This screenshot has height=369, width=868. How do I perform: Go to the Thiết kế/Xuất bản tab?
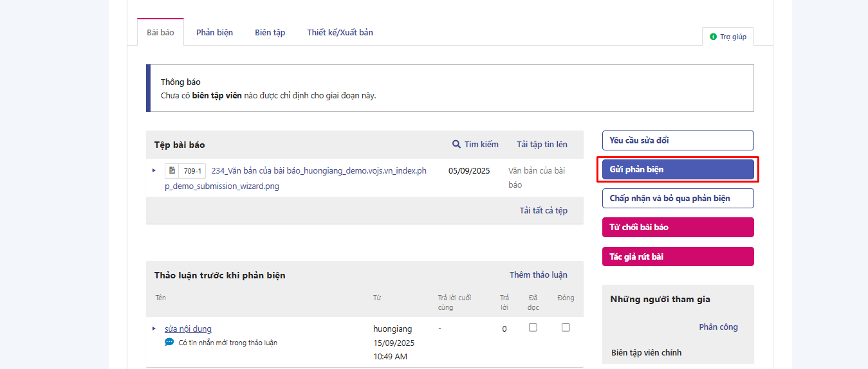point(340,32)
